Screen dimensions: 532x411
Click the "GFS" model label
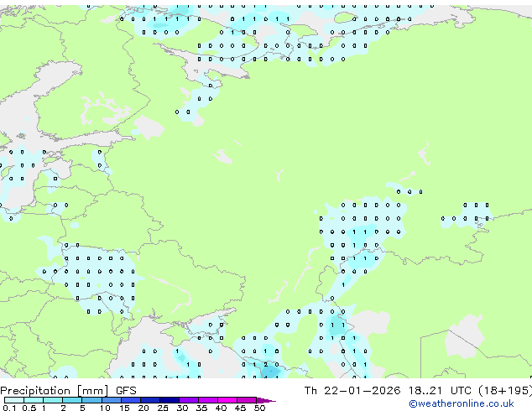(126, 391)
